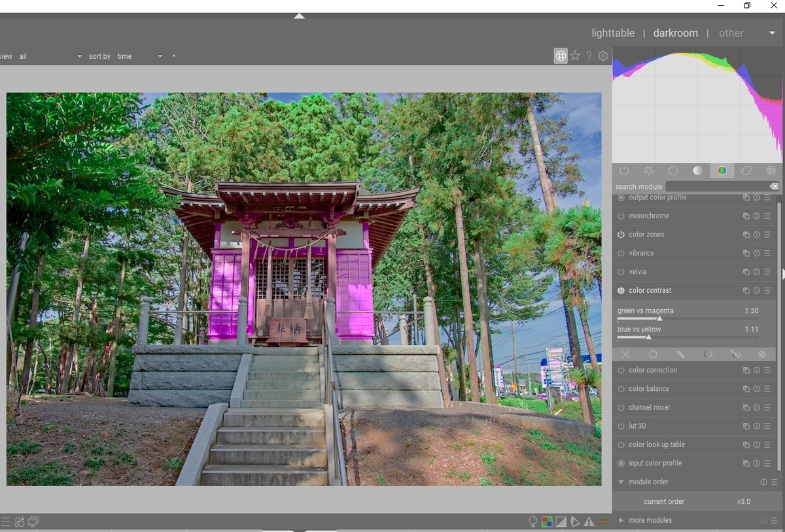The height and width of the screenshot is (532, 785).
Task: Open multiple instances for color zones
Action: tap(746, 235)
